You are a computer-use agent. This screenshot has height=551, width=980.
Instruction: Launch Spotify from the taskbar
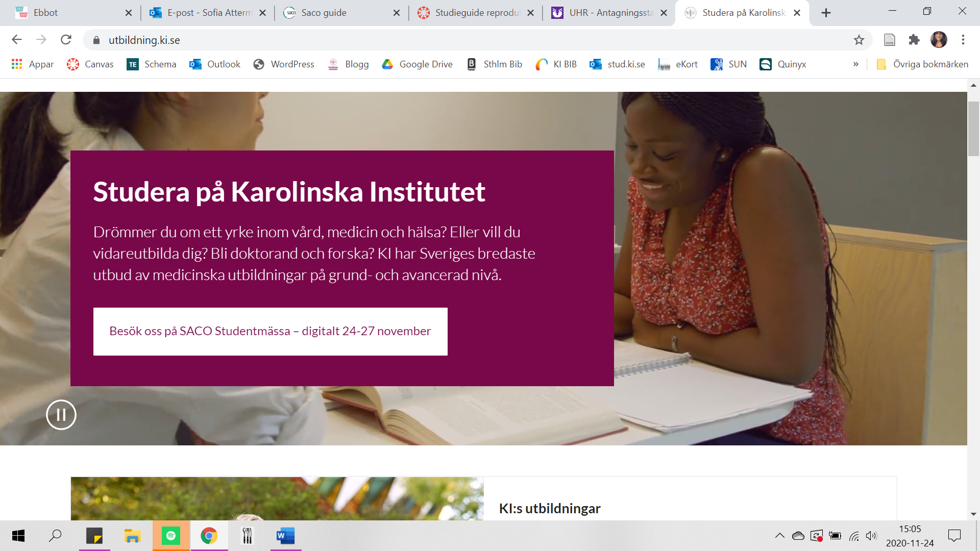171,536
